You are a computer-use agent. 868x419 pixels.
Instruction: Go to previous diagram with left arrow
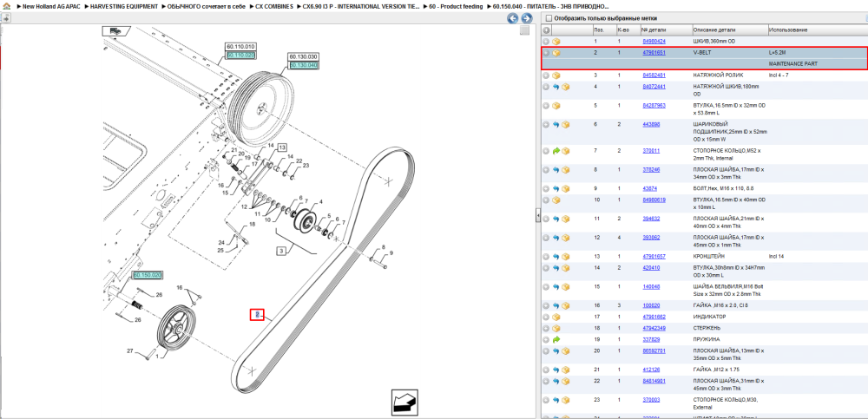pos(513,18)
